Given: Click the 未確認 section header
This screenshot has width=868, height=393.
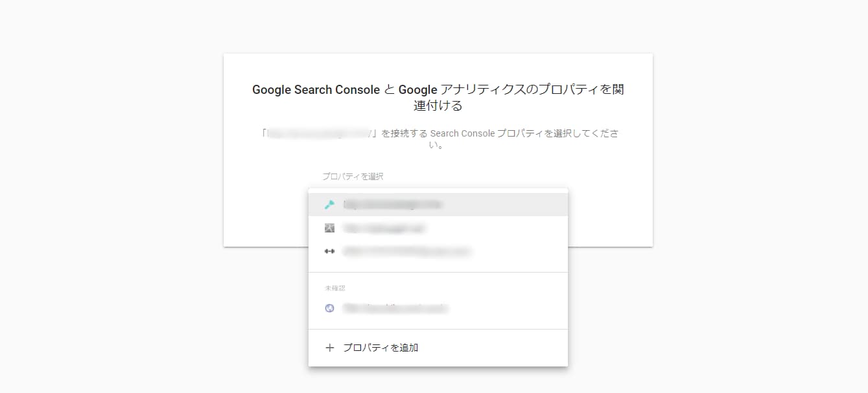Looking at the screenshot, I should pos(335,288).
